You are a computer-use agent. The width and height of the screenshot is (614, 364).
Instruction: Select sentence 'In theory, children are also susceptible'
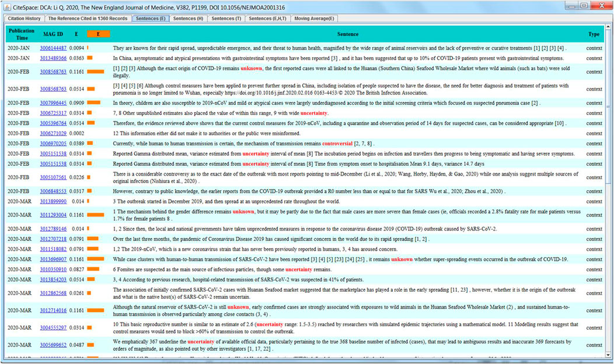pos(327,103)
